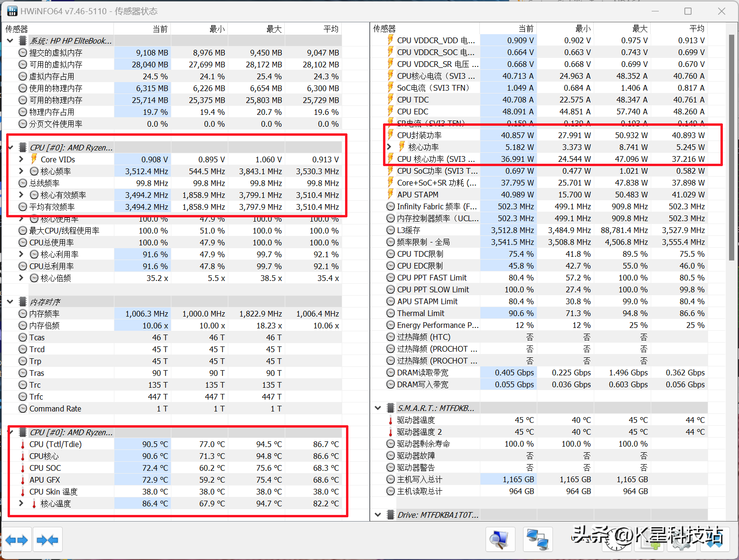739x560 pixels.
Task: Open the monitor with magnifier icon
Action: 500,540
